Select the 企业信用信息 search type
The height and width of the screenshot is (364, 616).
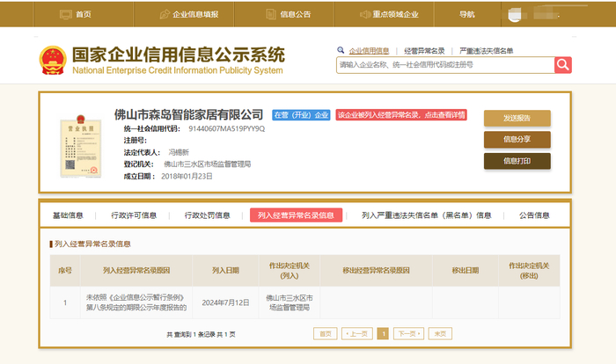tap(369, 51)
